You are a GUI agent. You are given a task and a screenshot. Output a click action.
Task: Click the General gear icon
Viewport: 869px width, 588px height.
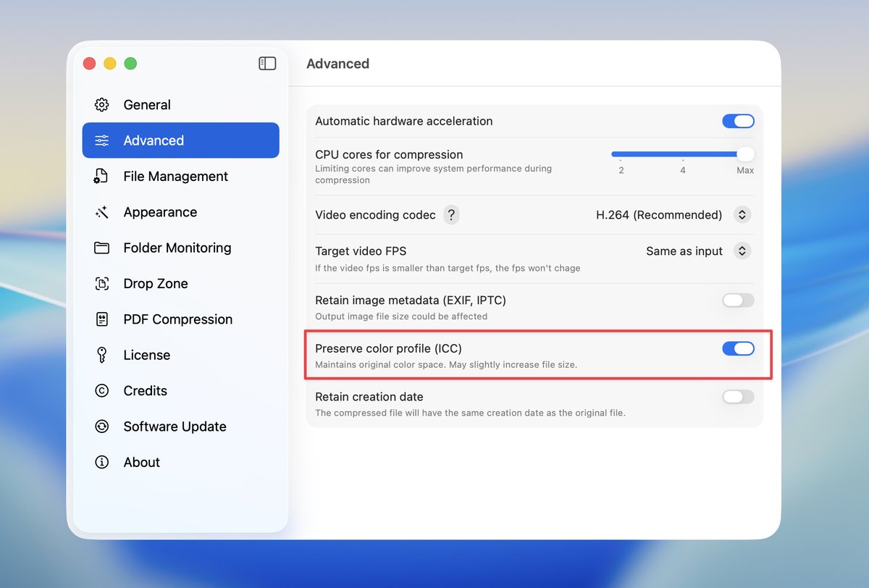click(102, 105)
